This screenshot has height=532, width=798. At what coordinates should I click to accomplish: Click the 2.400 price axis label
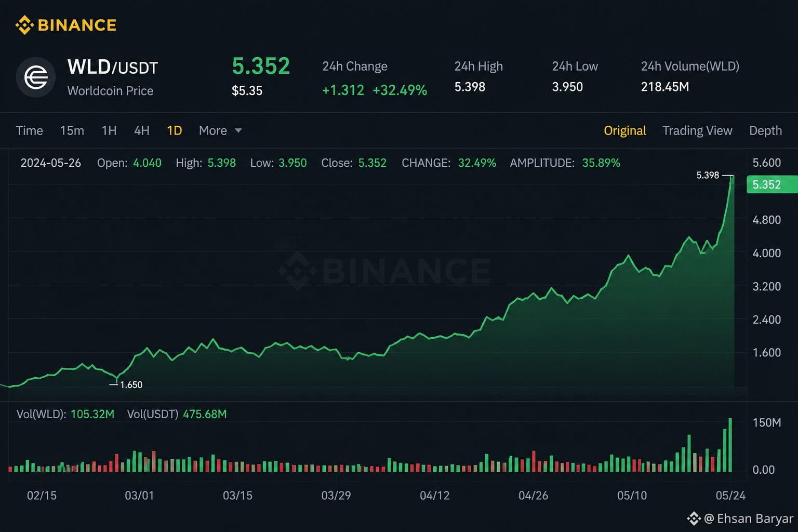766,320
